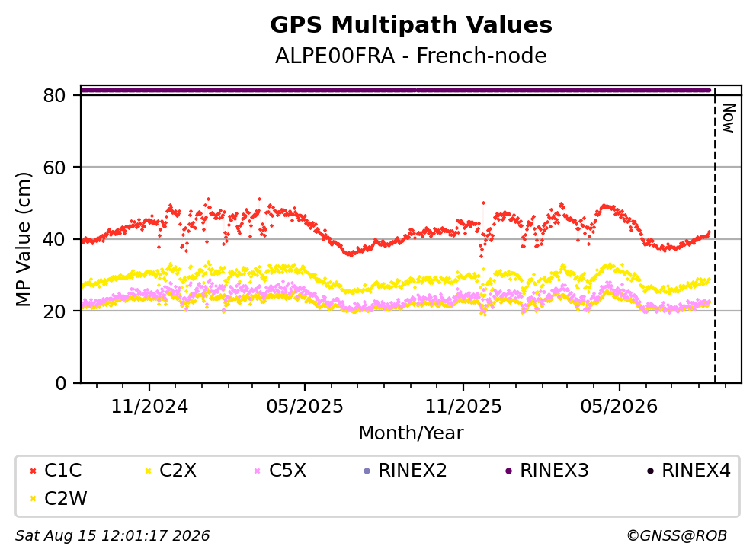The image size is (756, 559).
Task: Click the 05/2026 x-axis tick label
Action: pyautogui.click(x=619, y=407)
